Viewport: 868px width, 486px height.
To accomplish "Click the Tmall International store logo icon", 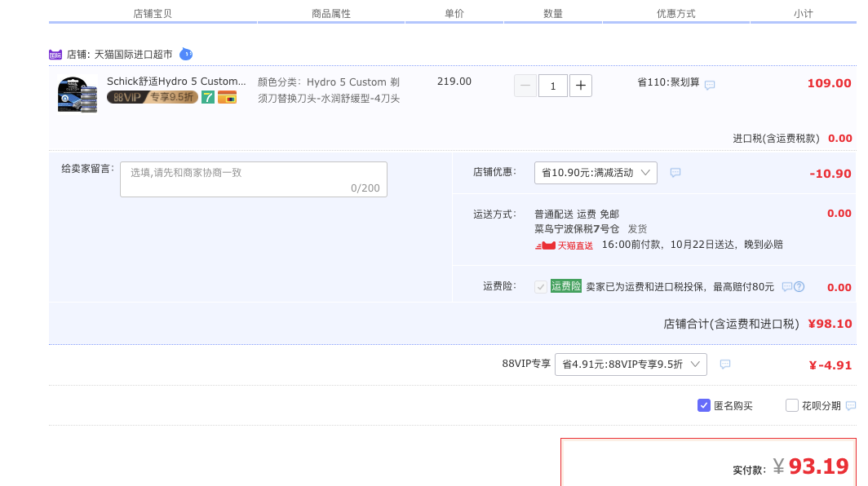I will click(55, 55).
